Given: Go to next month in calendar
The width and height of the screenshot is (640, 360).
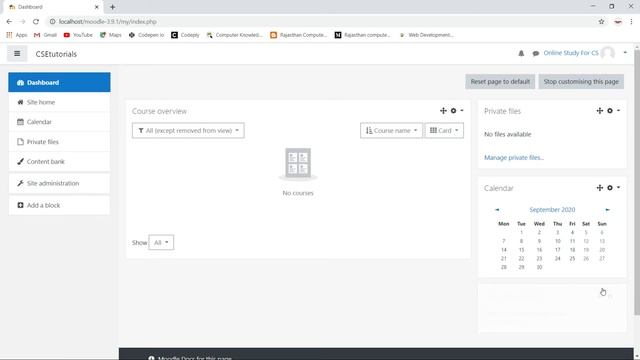Looking at the screenshot, I should [x=607, y=210].
